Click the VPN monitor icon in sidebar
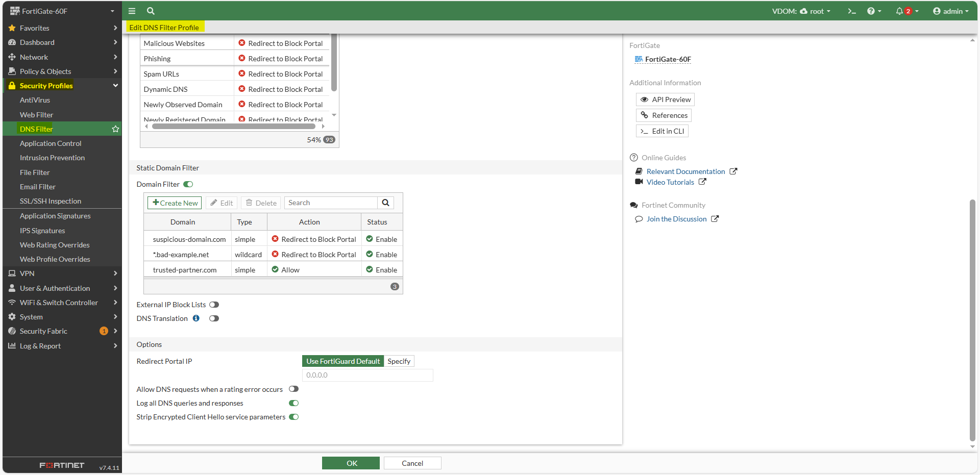 point(12,273)
